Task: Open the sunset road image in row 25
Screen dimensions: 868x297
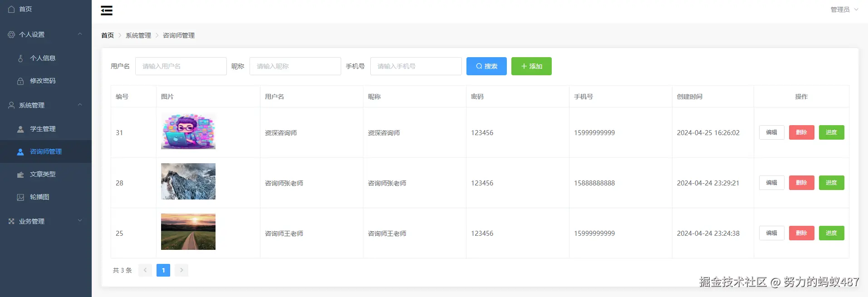Action: pos(188,232)
